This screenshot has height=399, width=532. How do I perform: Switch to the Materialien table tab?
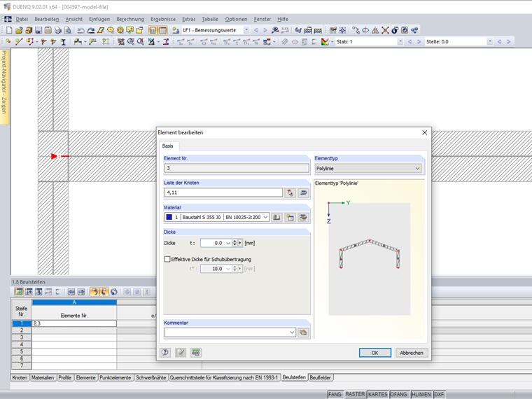[43, 377]
